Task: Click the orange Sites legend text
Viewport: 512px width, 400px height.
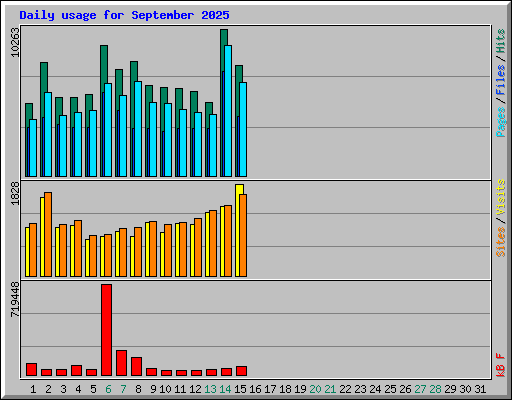Action: (500, 242)
